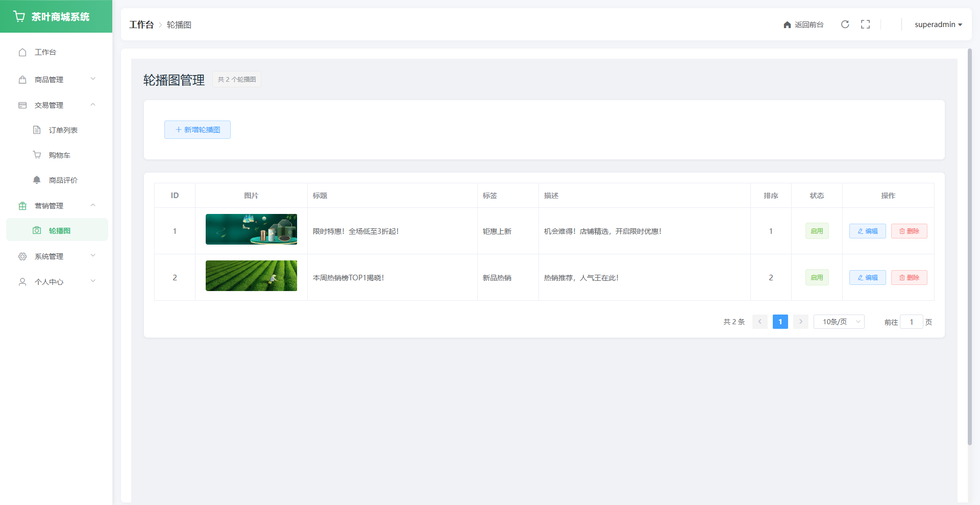The height and width of the screenshot is (505, 980).
Task: Click the shopping cart logo icon
Action: [x=19, y=17]
